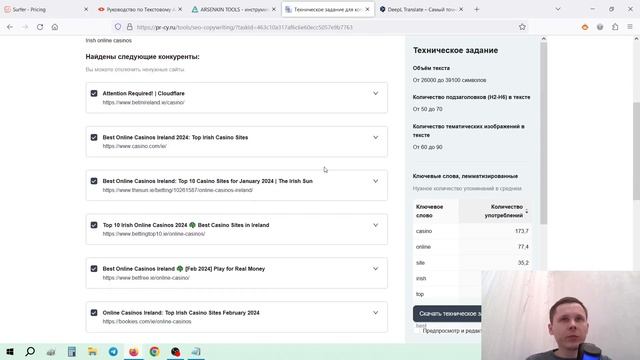The width and height of the screenshot is (640, 360).
Task: Open the Firefox hamburger menu
Action: tap(630, 27)
